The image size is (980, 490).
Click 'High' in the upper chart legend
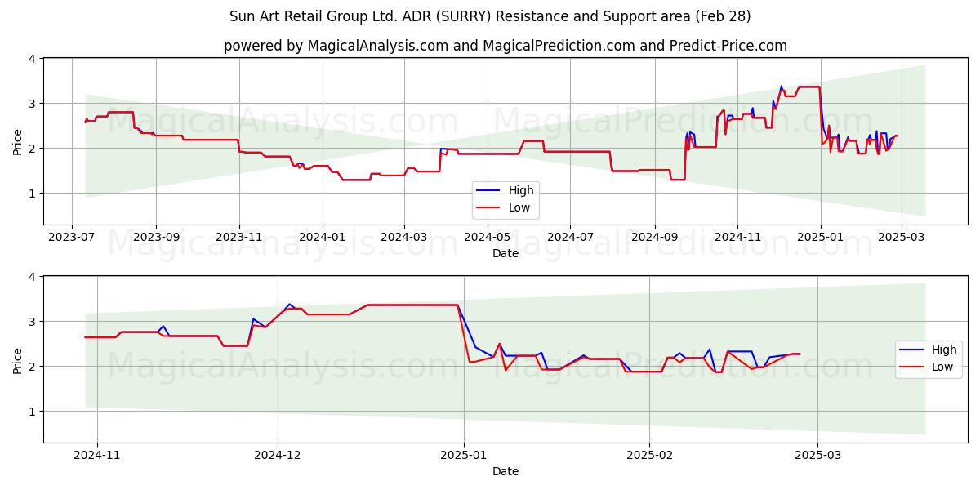coord(519,192)
